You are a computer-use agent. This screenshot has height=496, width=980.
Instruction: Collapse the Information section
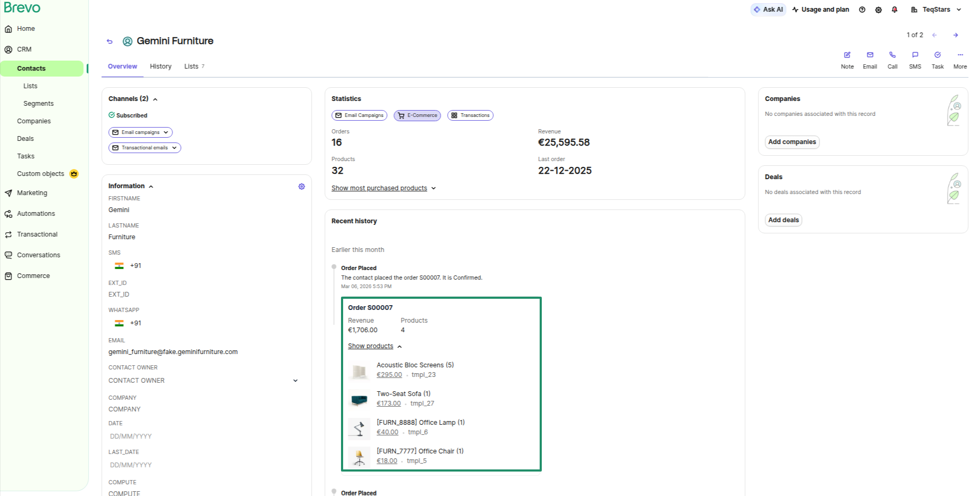151,187
